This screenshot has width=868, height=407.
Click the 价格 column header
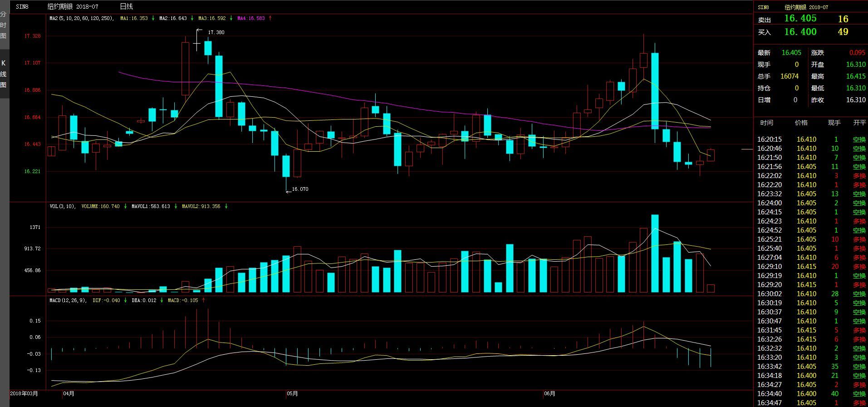(801, 123)
